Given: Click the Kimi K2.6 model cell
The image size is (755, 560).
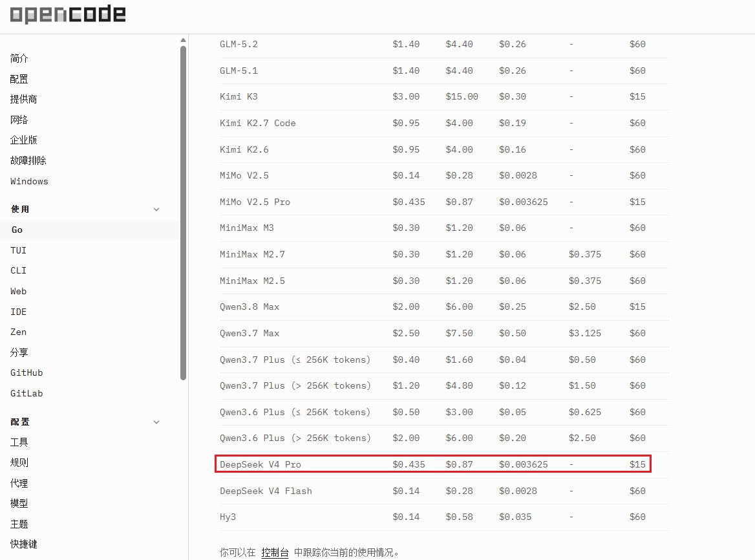Looking at the screenshot, I should click(244, 150).
